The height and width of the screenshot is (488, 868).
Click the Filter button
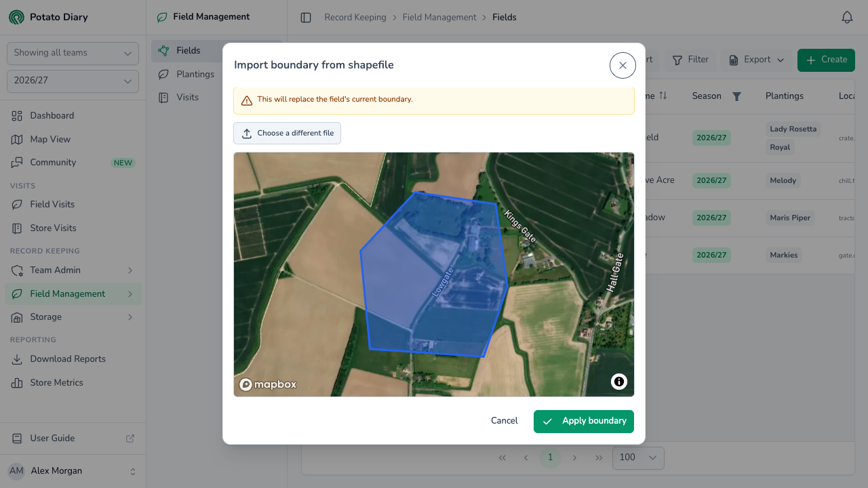(x=690, y=60)
